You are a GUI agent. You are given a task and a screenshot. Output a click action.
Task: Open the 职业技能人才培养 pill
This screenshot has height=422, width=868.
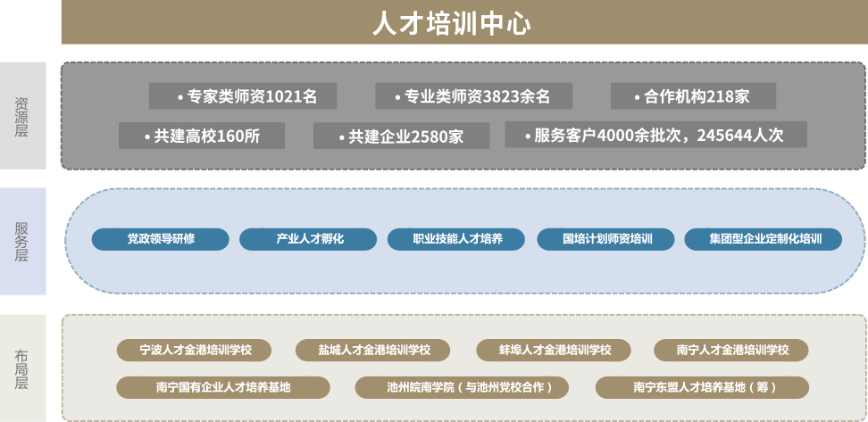point(456,239)
